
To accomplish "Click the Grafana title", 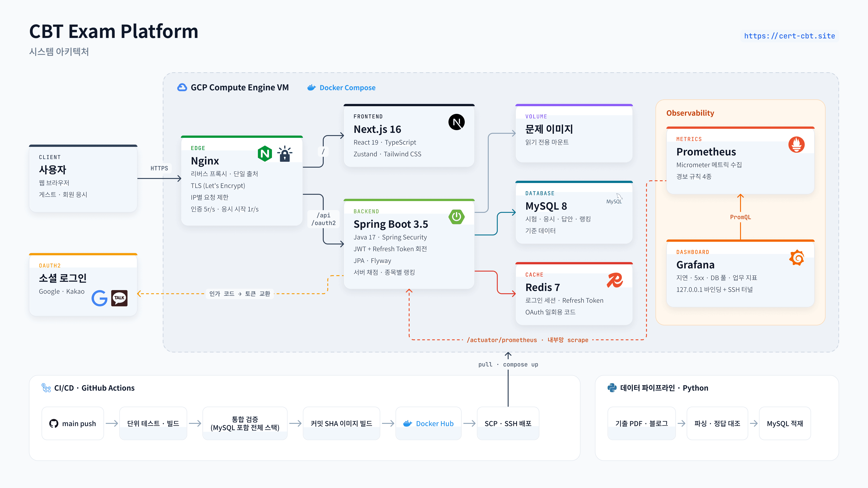I will coord(695,265).
